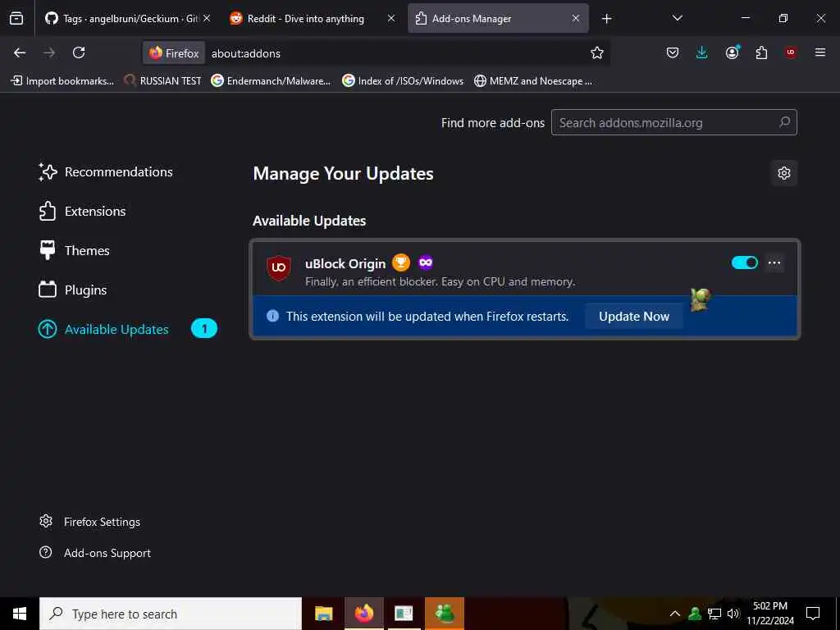Image resolution: width=840 pixels, height=630 pixels.
Task: Open the Firefox application hamburger menu
Action: [820, 52]
